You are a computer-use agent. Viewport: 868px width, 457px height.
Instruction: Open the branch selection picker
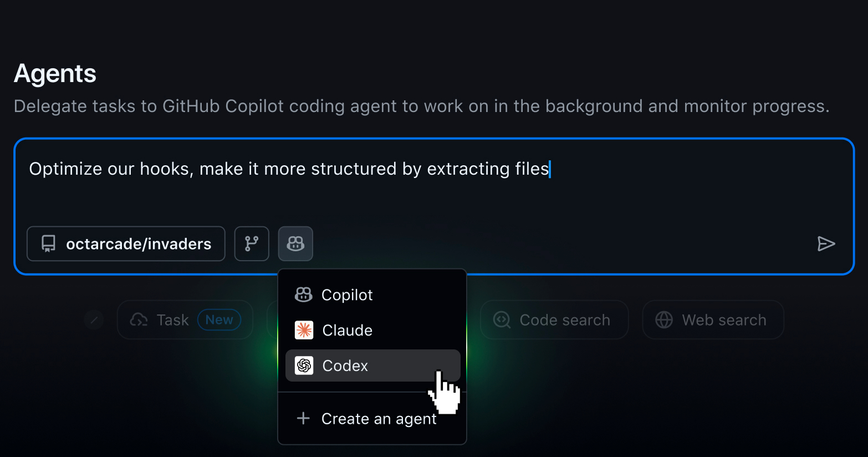click(252, 243)
